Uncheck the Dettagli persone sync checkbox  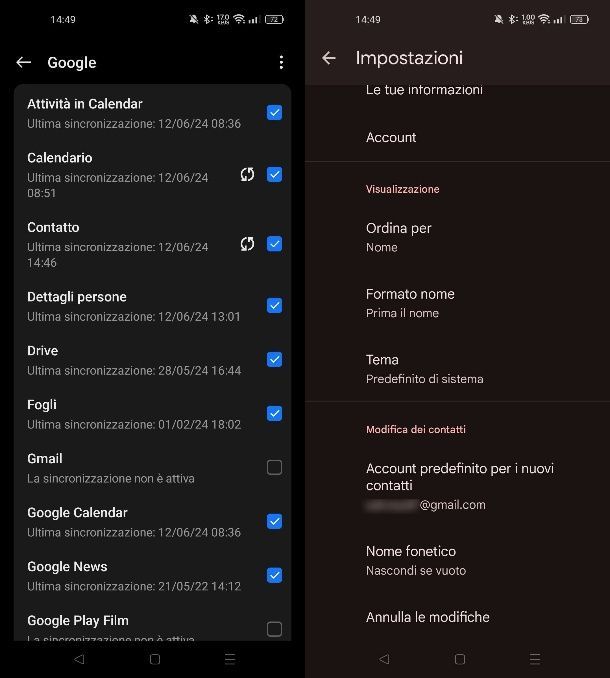[275, 306]
